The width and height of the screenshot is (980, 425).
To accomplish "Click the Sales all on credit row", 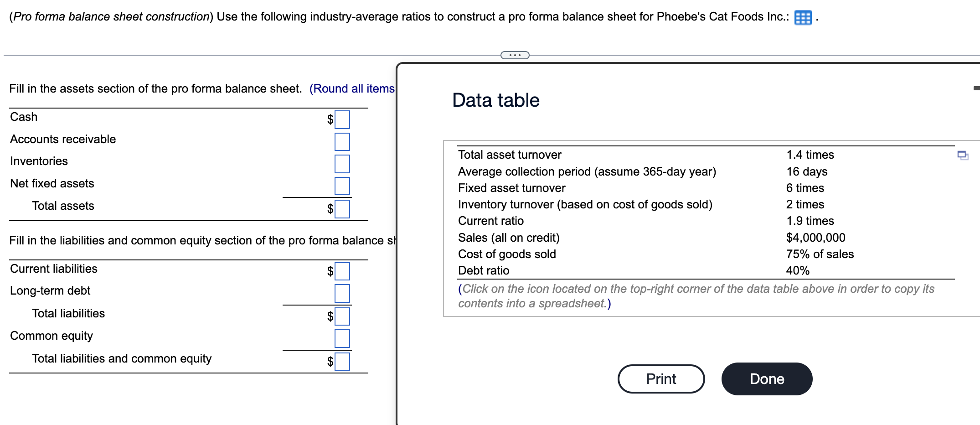I will point(509,238).
